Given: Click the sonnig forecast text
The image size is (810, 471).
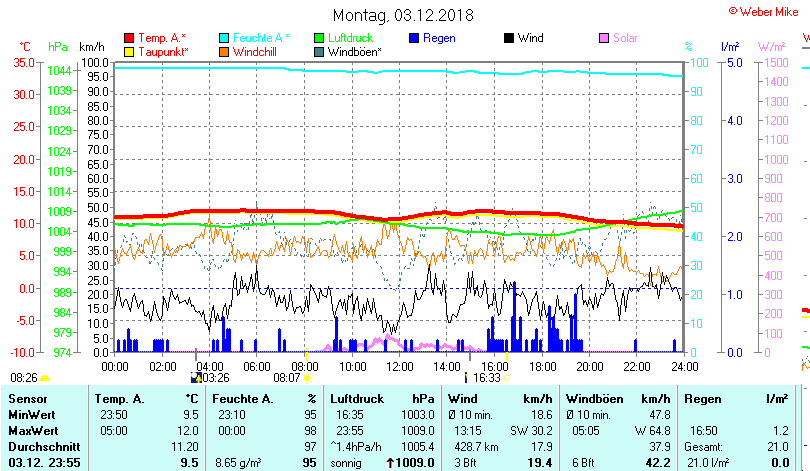Looking at the screenshot, I should [x=346, y=463].
